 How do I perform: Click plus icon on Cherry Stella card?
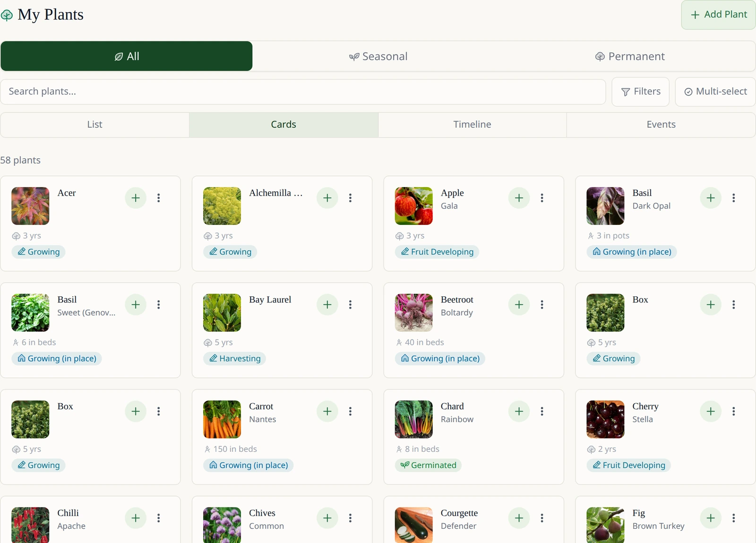pyautogui.click(x=711, y=412)
